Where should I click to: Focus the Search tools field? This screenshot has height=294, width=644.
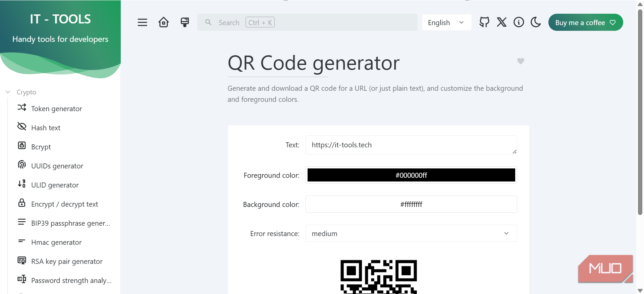tap(307, 22)
